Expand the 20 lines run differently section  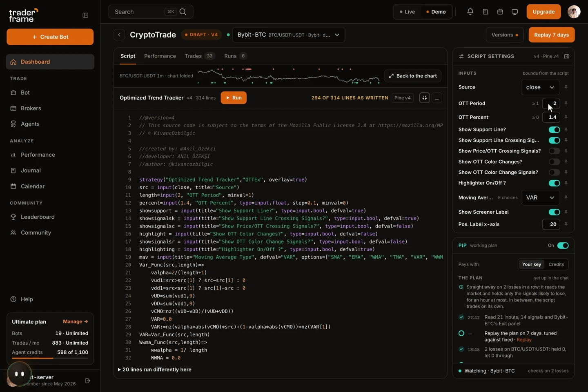click(155, 370)
